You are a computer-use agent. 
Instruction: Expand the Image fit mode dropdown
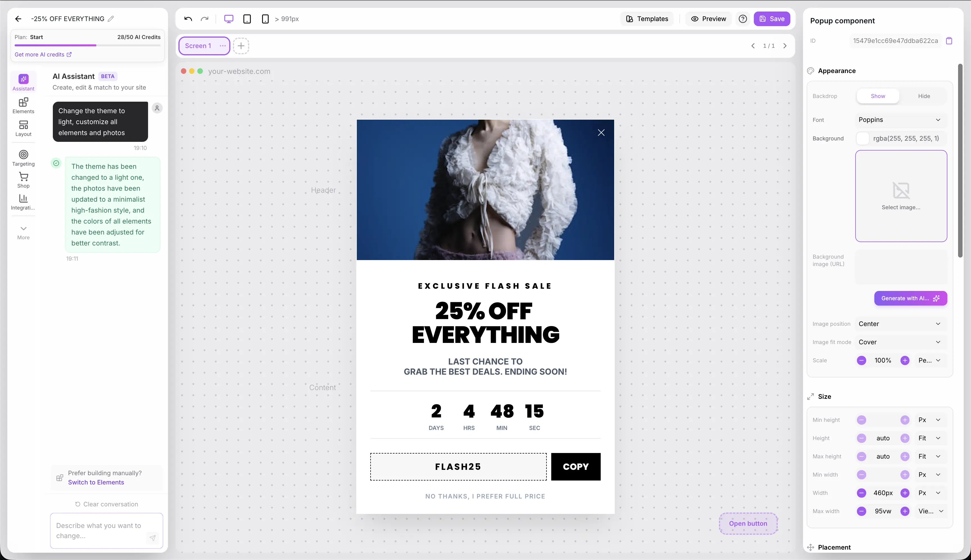click(899, 342)
